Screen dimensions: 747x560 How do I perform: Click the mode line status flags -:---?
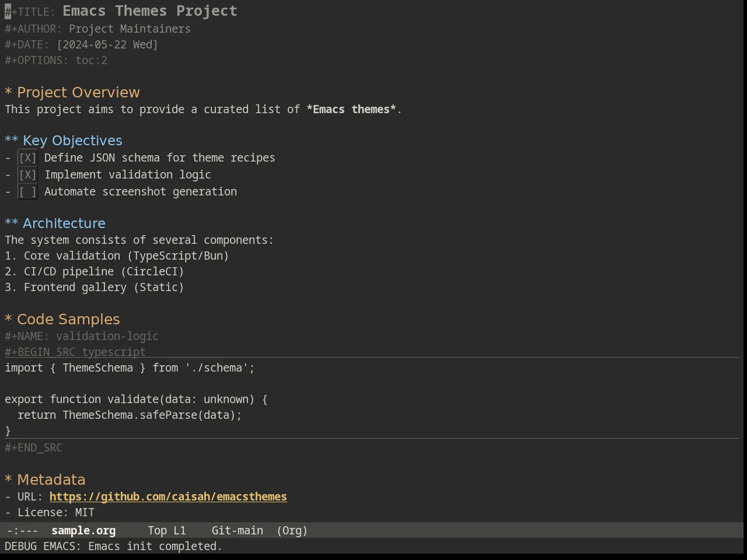(22, 531)
